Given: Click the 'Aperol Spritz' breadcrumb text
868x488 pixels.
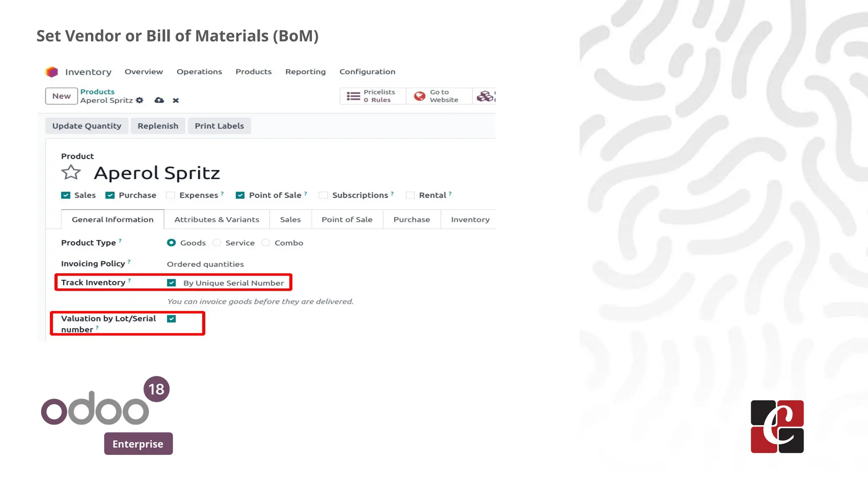Looking at the screenshot, I should point(107,100).
